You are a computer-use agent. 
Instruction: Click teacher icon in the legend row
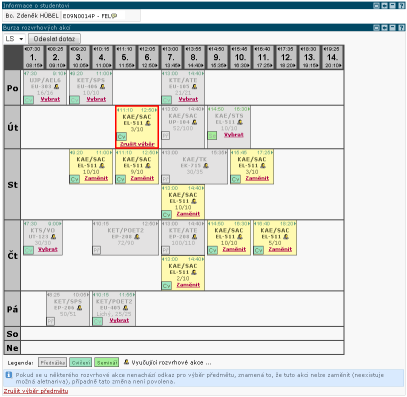pyautogui.click(x=126, y=362)
